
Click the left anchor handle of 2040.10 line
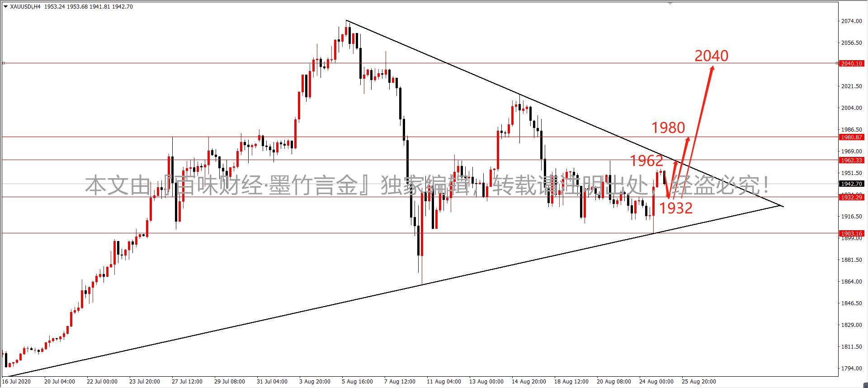click(x=3, y=63)
